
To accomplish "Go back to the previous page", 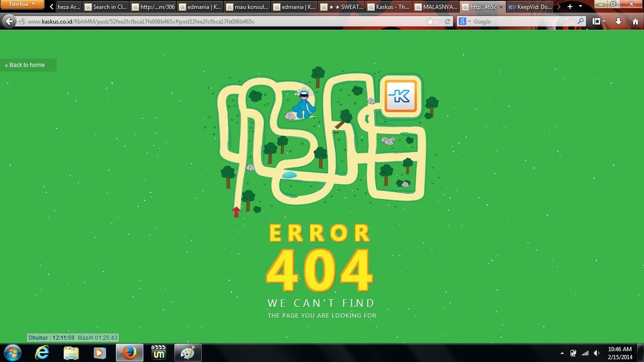I will click(9, 21).
